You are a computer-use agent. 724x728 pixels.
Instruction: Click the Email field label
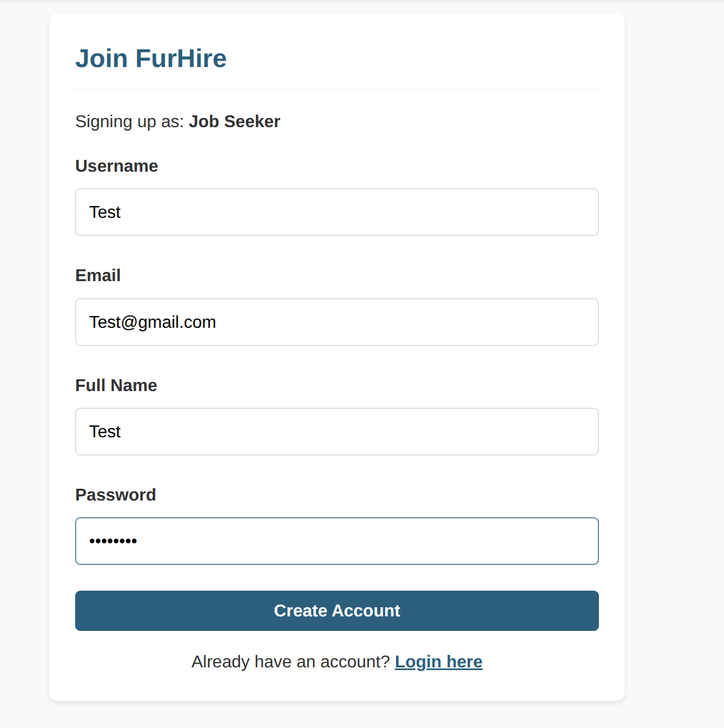coord(98,275)
